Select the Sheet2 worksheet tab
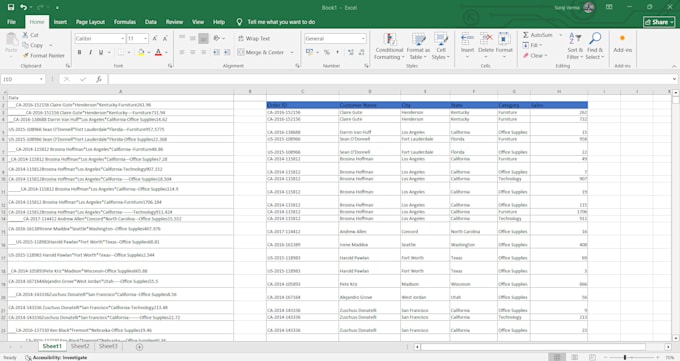The height and width of the screenshot is (361, 680). click(x=80, y=346)
